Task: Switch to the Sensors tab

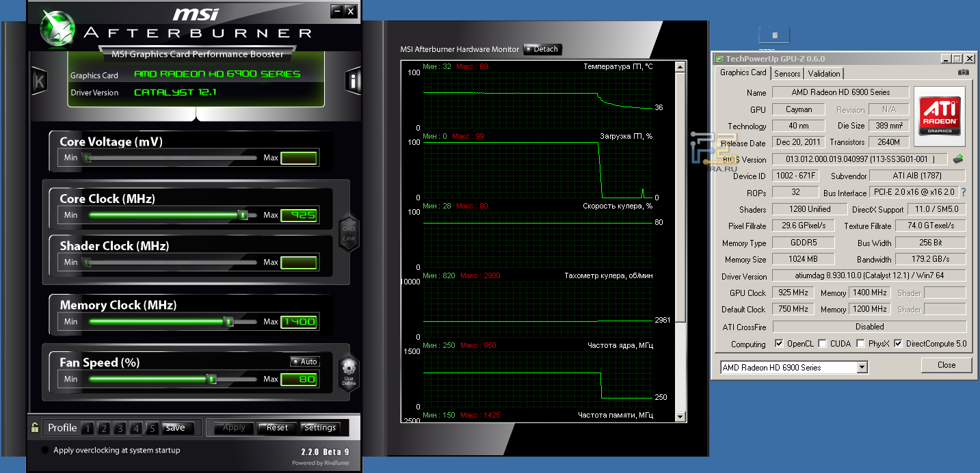Action: click(x=787, y=74)
